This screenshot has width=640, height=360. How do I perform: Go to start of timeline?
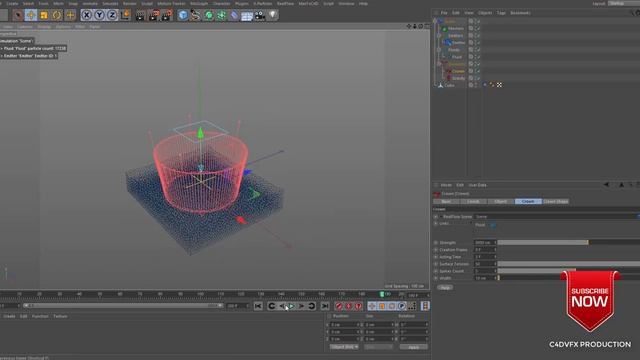tap(258, 306)
